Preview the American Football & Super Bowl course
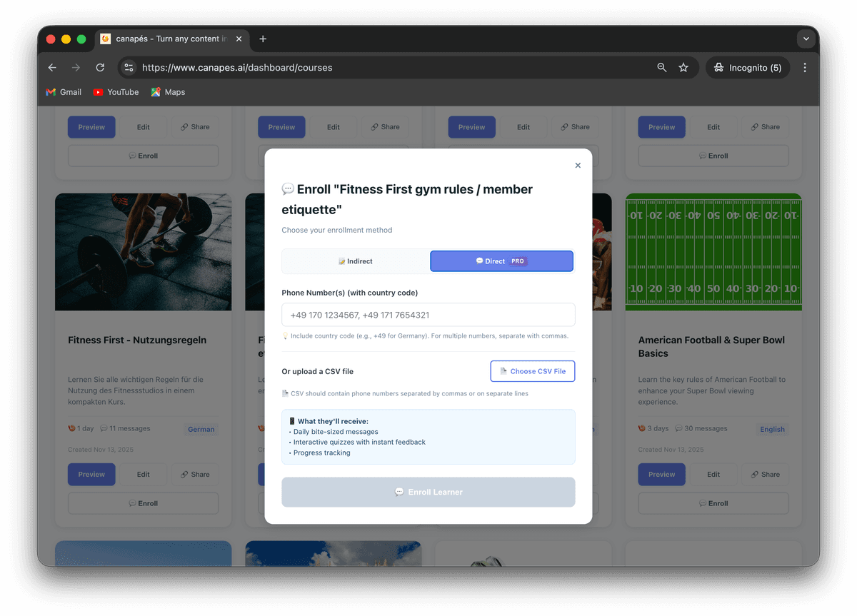This screenshot has width=857, height=616. click(x=661, y=474)
